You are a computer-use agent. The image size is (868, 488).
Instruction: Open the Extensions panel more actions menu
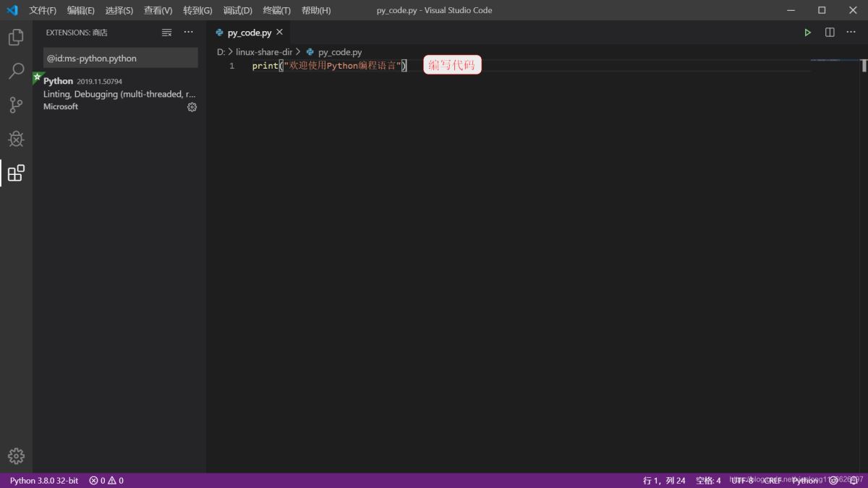[188, 32]
